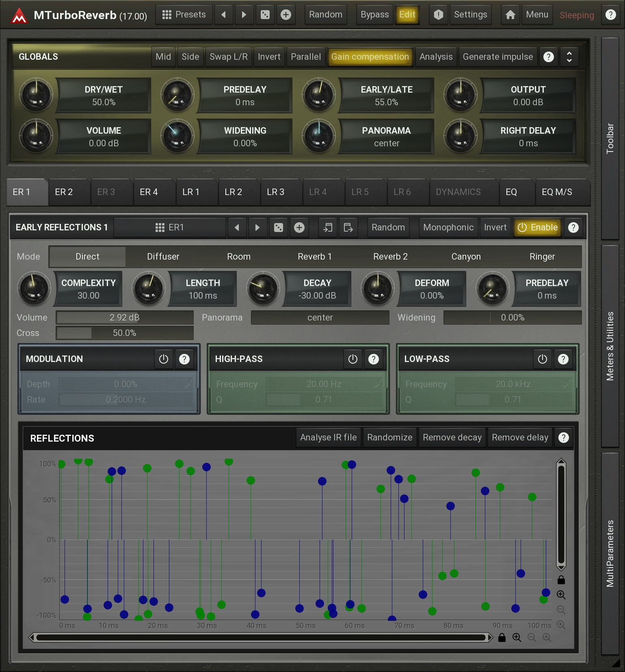The image size is (625, 672).
Task: Click the home icon in top toolbar
Action: (510, 15)
